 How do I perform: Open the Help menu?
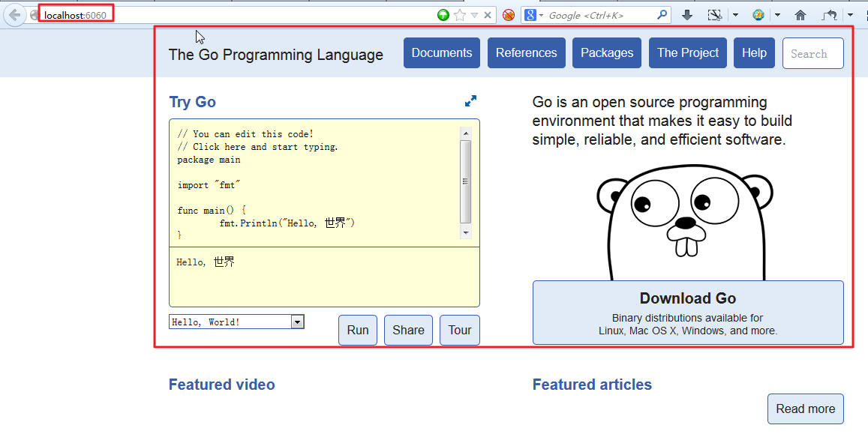click(754, 53)
